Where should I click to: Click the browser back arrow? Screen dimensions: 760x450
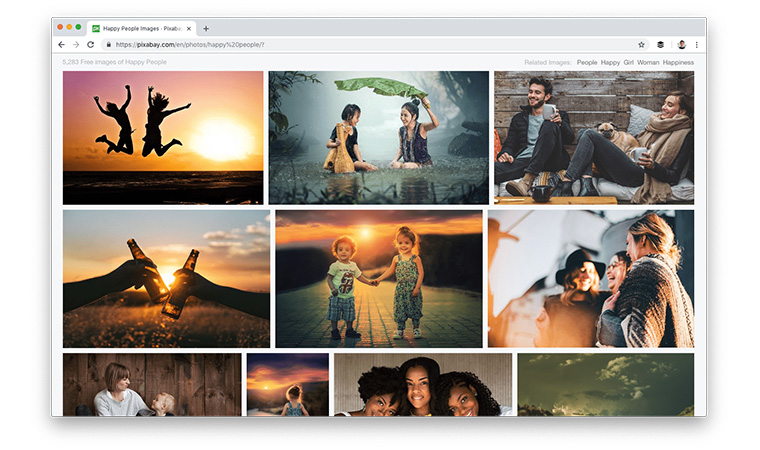62,45
